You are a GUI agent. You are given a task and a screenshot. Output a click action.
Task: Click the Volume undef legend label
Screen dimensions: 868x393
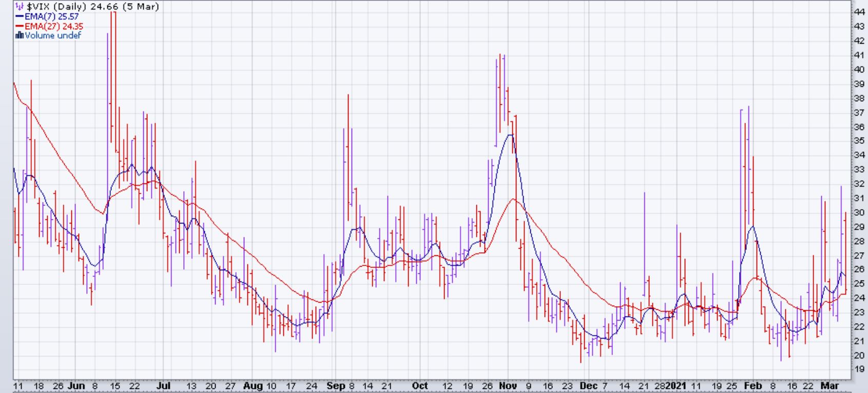pyautogui.click(x=53, y=35)
